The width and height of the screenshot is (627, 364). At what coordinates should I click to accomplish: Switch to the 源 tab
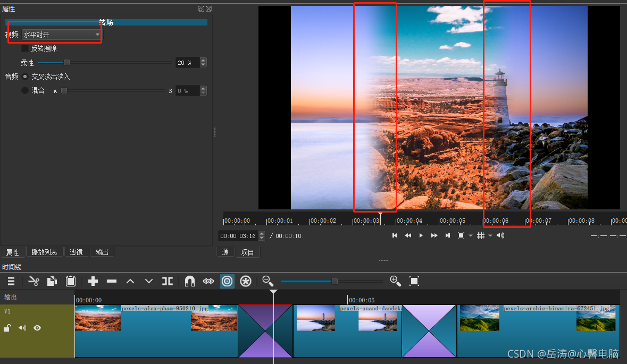click(225, 252)
